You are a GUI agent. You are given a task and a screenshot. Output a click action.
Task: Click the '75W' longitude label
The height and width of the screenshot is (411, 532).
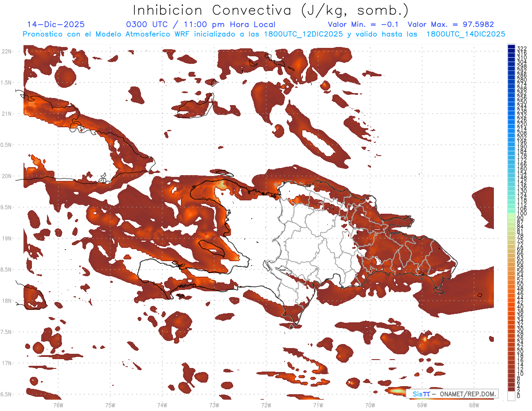[x=110, y=405]
